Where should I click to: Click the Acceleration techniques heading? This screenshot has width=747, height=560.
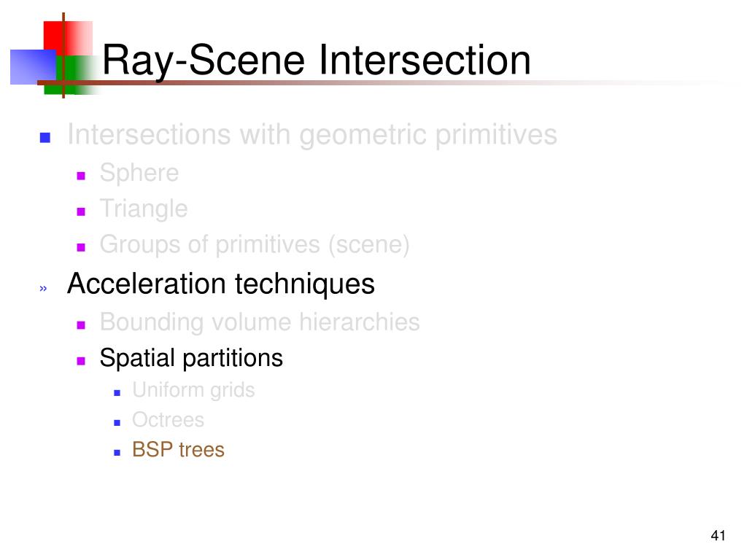pos(221,284)
